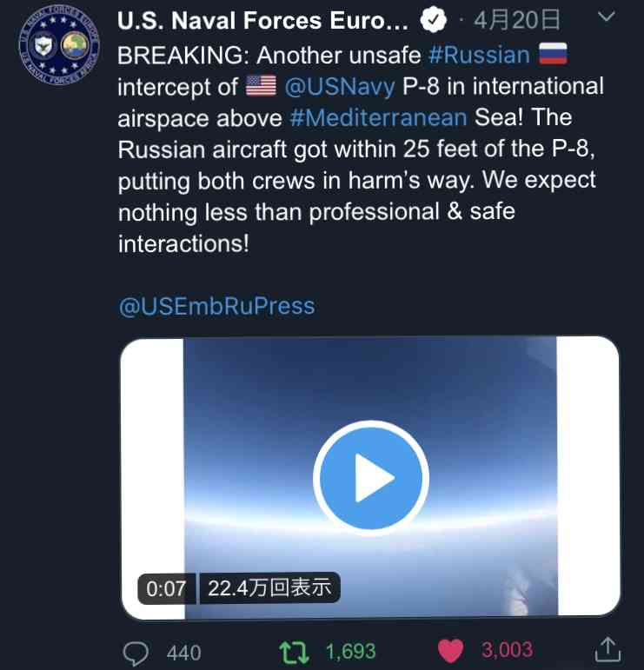Viewport: 644px width, 670px height.
Task: Click the 440 replies count
Action: coord(183,653)
